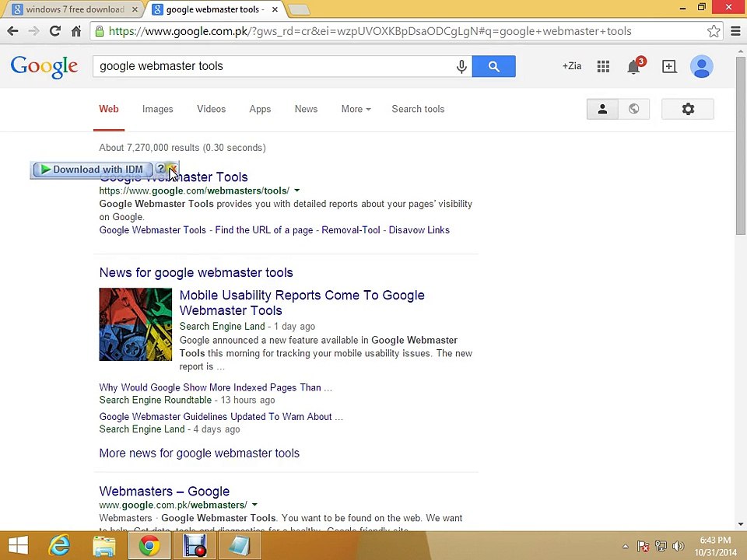Click the Chrome taskbar icon

149,546
